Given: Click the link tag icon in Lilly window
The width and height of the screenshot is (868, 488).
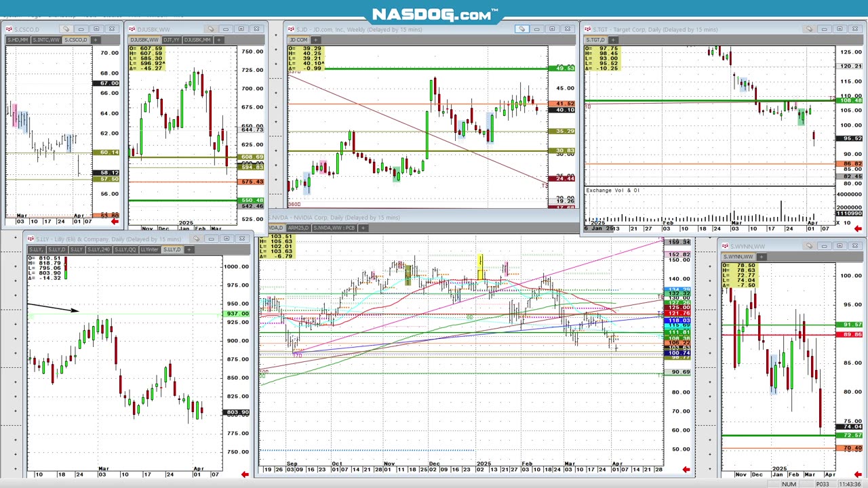Looking at the screenshot, I should [197, 239].
